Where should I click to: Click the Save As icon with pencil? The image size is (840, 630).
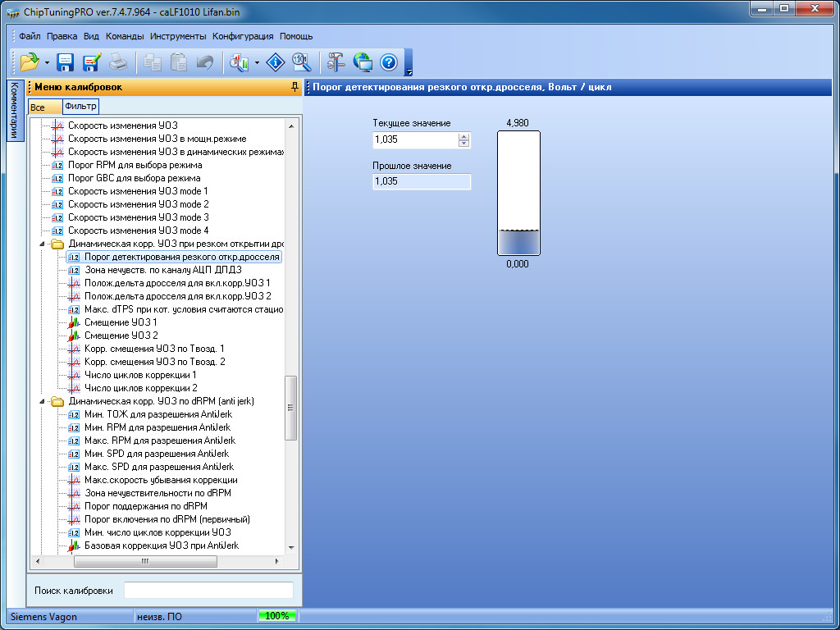tap(91, 62)
